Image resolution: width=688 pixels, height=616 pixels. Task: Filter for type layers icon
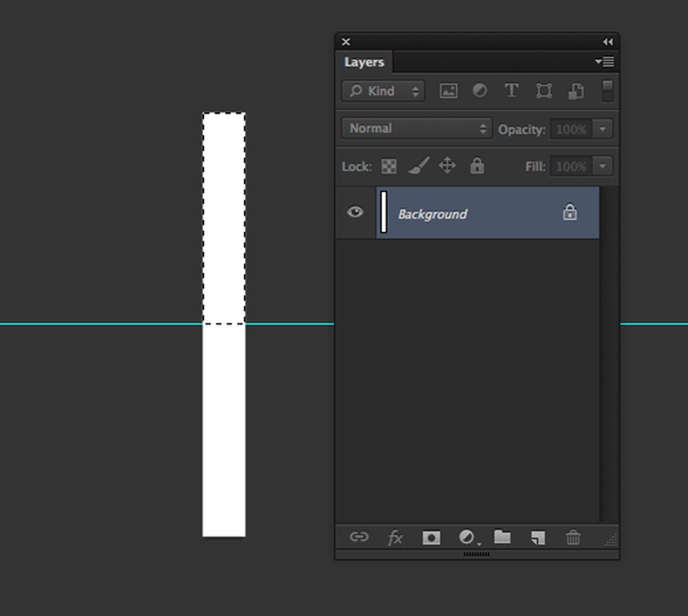coord(511,91)
